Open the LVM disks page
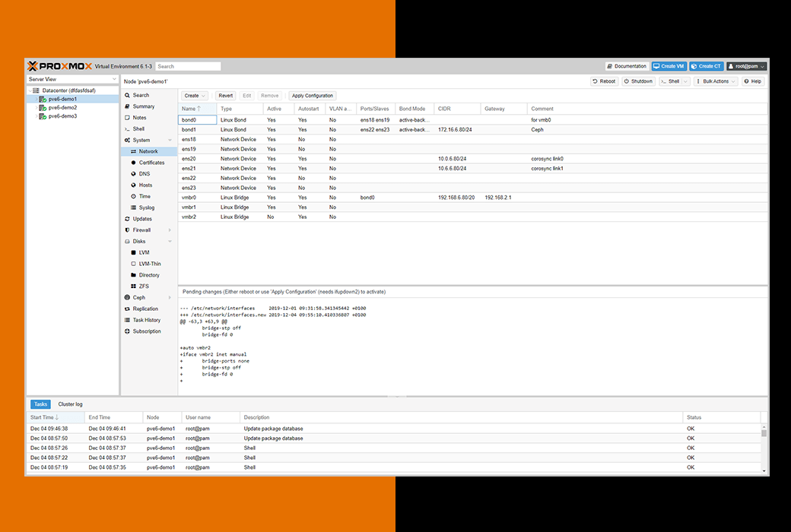The width and height of the screenshot is (791, 532). pos(144,252)
